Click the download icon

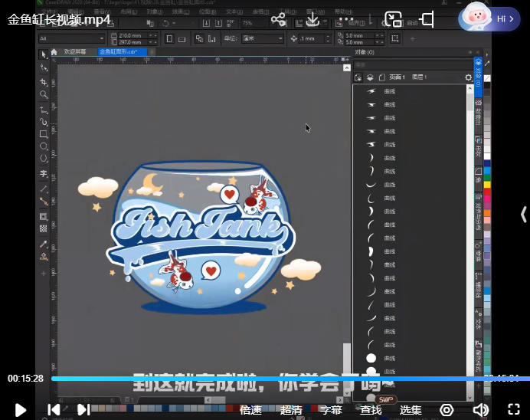coord(312,19)
